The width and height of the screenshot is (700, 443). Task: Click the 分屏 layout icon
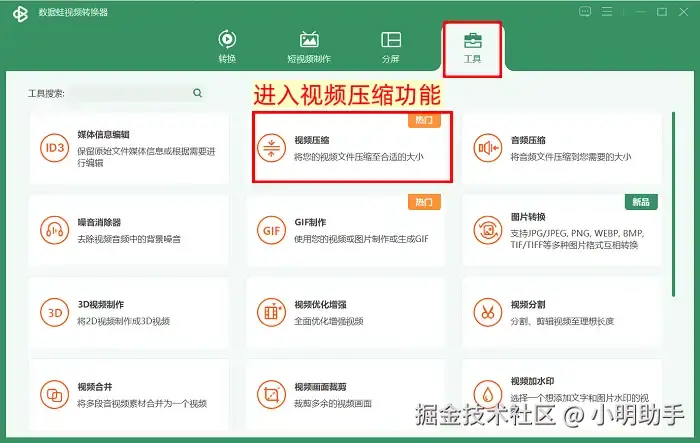point(391,40)
